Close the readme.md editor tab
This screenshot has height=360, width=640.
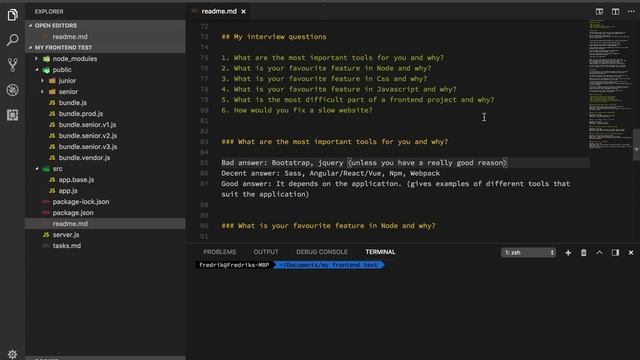tap(243, 12)
